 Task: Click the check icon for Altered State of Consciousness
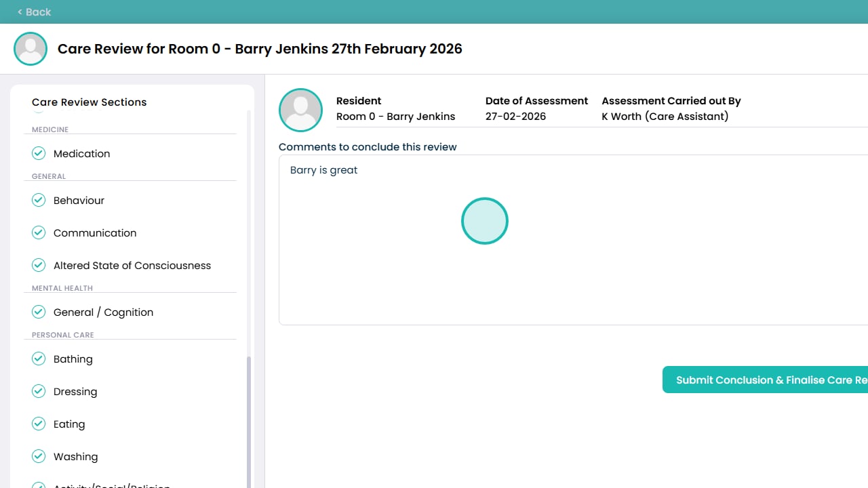pyautogui.click(x=39, y=266)
